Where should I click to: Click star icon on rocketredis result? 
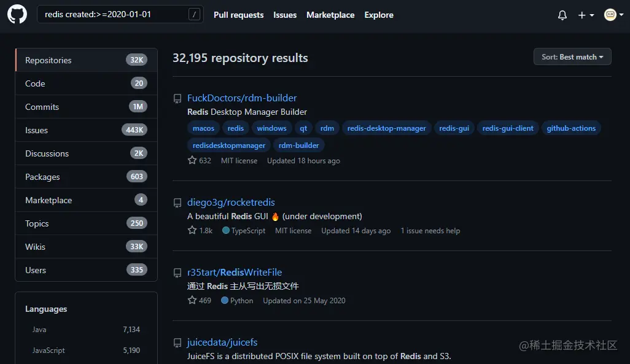pos(192,230)
